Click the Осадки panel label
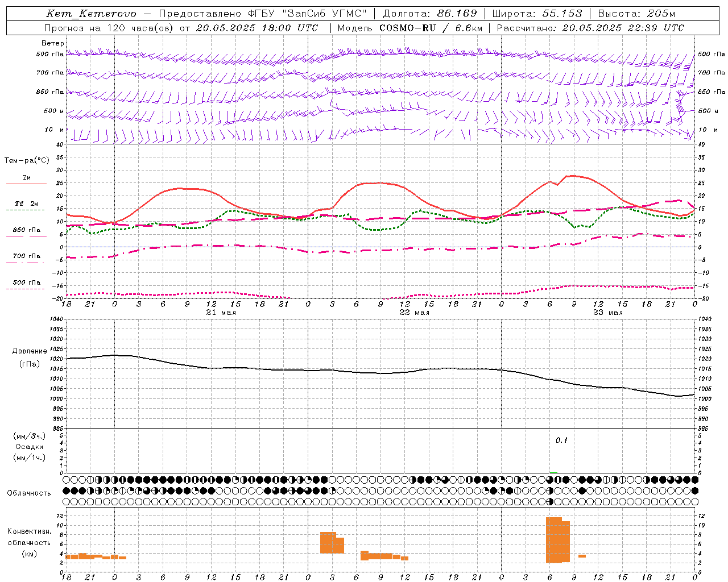The image size is (728, 582). [x=30, y=447]
